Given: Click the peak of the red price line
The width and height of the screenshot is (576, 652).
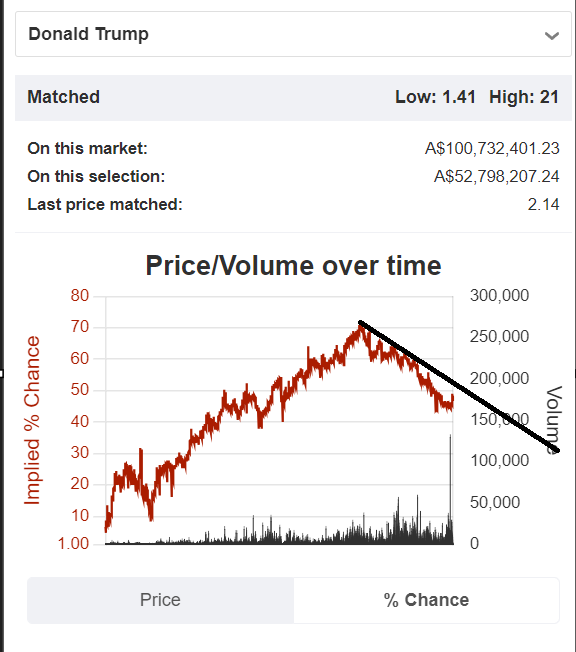Looking at the screenshot, I should tap(361, 326).
